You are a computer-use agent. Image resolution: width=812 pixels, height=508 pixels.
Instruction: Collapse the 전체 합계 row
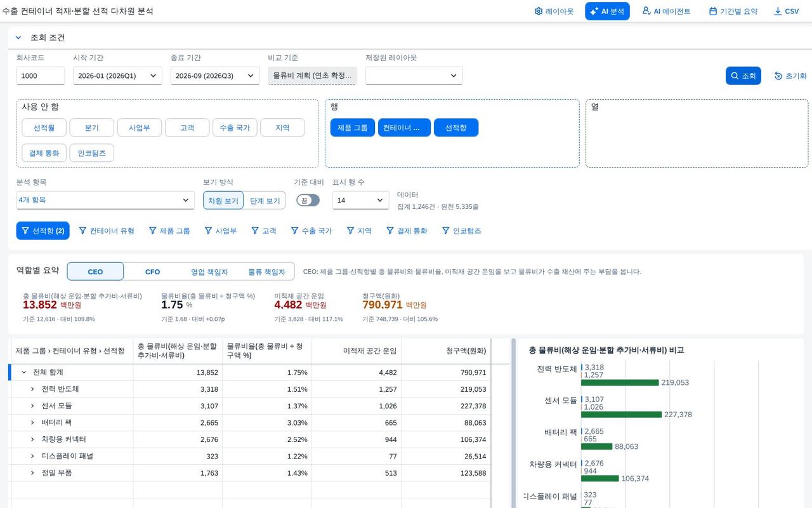click(x=23, y=372)
